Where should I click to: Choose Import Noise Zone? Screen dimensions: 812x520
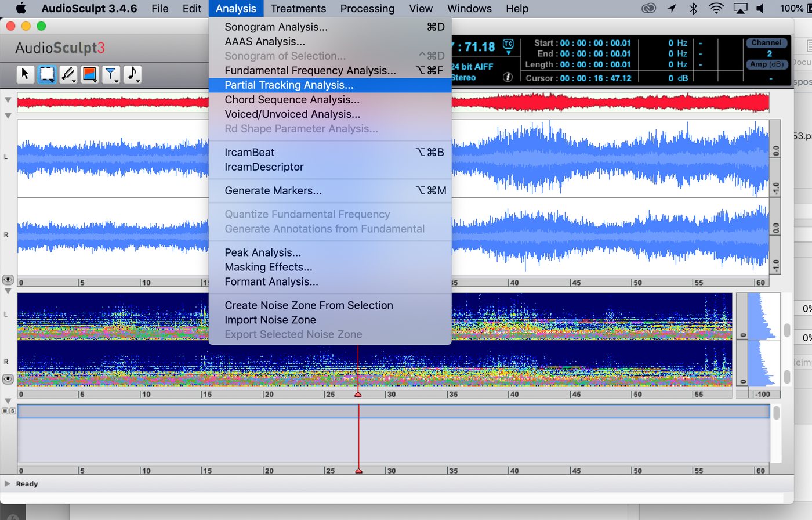click(x=330, y=320)
